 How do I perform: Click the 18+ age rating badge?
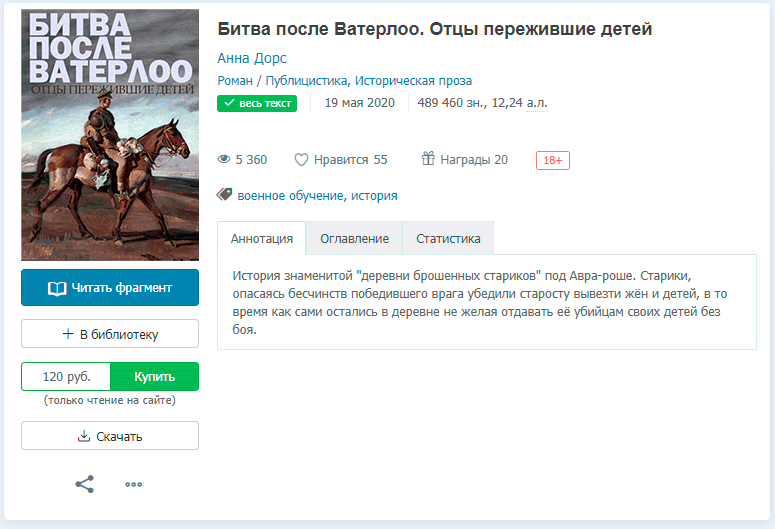pyautogui.click(x=553, y=160)
